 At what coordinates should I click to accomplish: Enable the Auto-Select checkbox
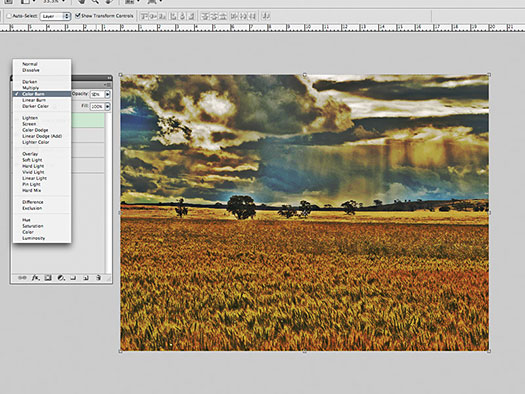point(9,16)
